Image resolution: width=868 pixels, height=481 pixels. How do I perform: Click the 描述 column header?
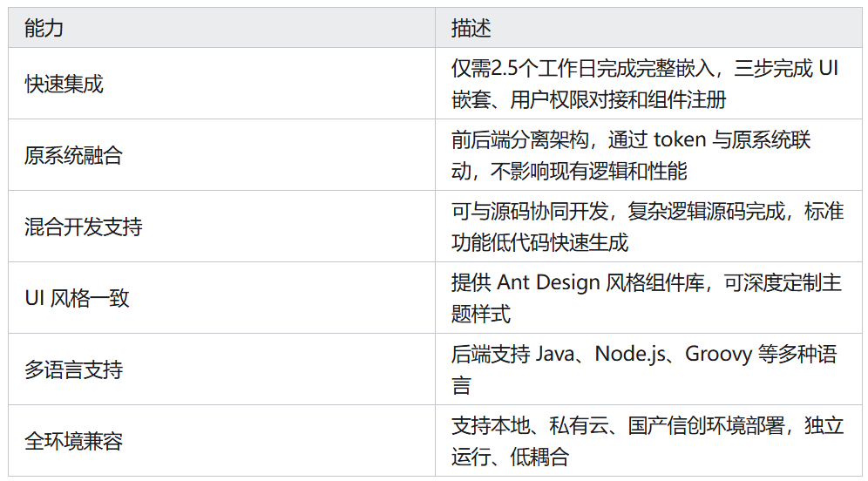[x=648, y=28]
